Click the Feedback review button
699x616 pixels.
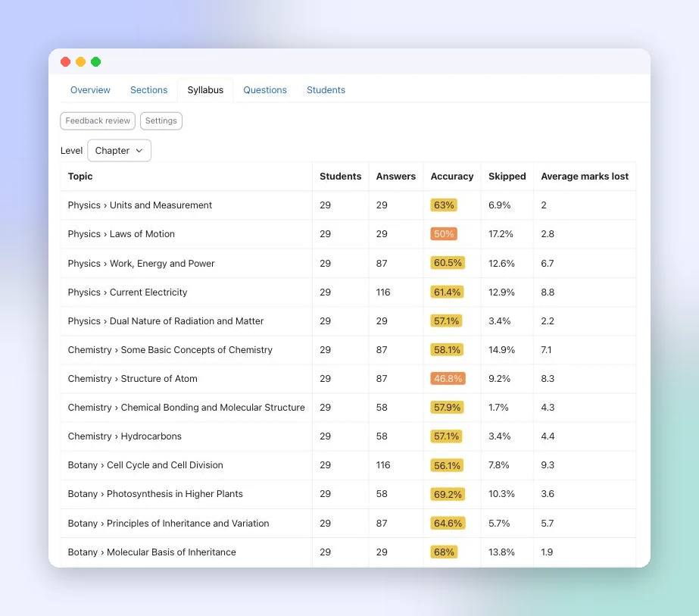pos(98,121)
